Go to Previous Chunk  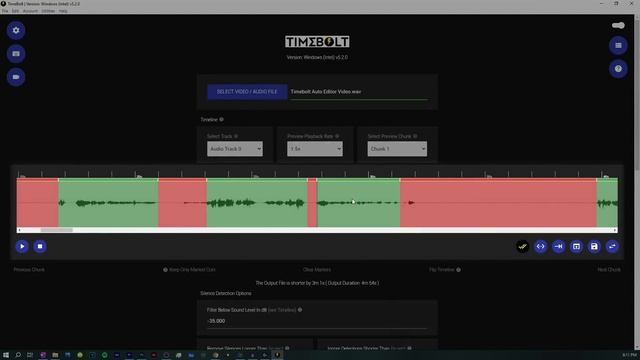(29, 270)
